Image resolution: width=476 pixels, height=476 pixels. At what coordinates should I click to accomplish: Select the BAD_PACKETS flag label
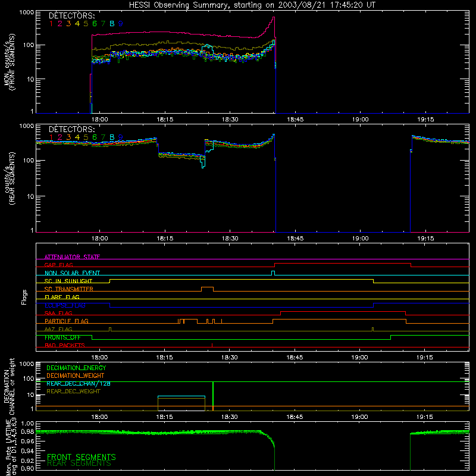(65, 345)
